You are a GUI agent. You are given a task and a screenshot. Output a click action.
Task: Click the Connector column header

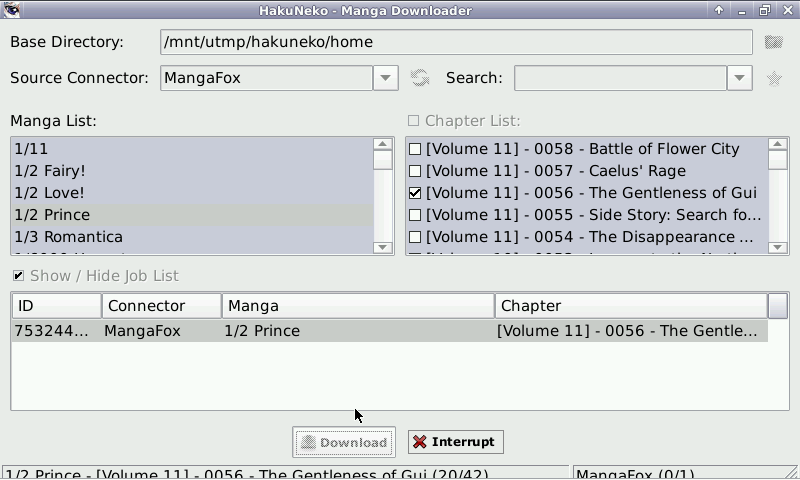tap(162, 306)
